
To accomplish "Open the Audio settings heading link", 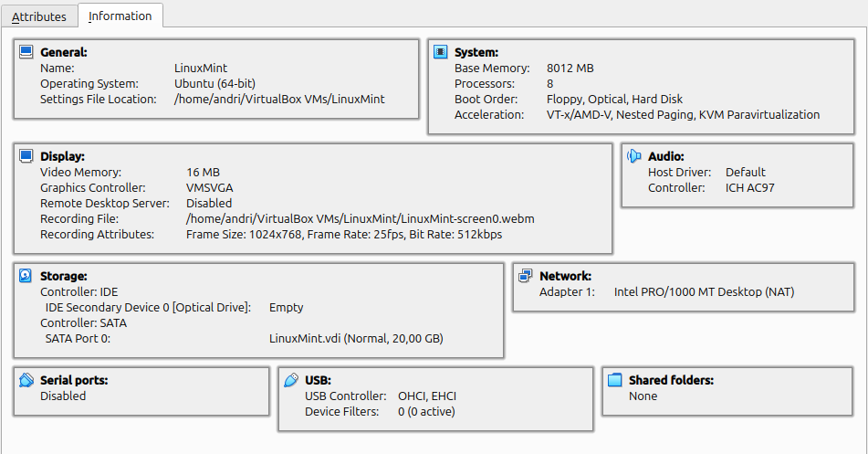I will pyautogui.click(x=666, y=156).
